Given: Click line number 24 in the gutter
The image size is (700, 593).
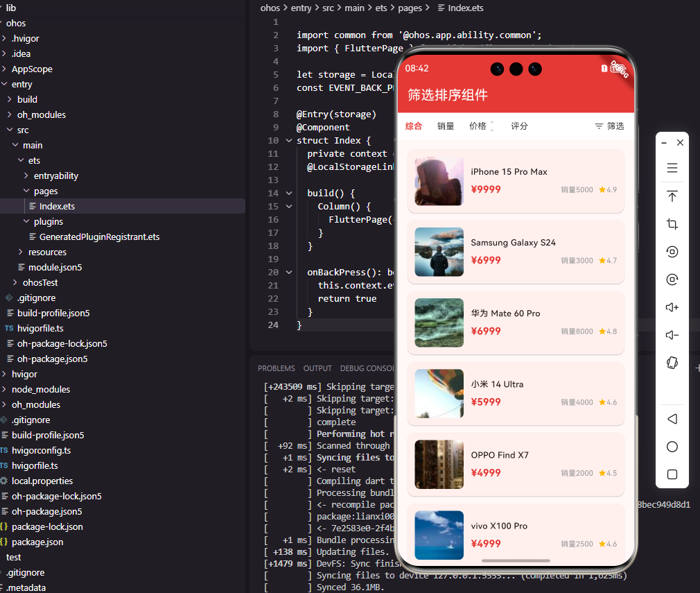Looking at the screenshot, I should click(x=273, y=325).
